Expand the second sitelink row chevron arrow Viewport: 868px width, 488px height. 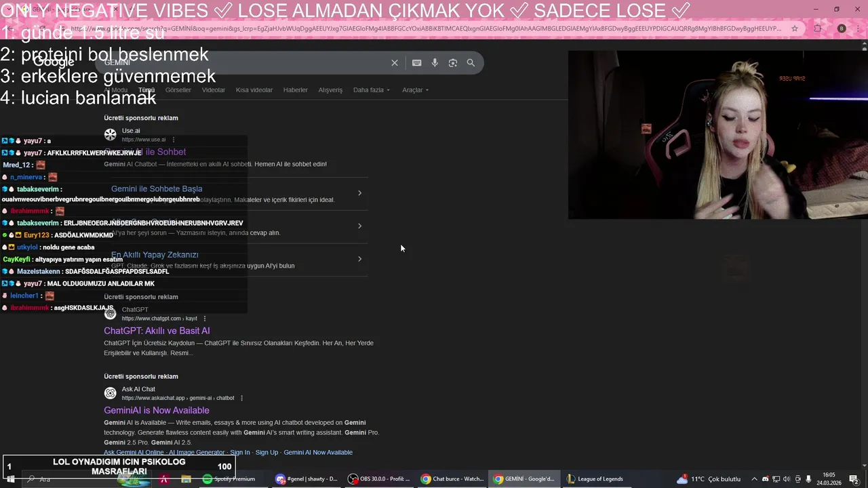click(359, 226)
